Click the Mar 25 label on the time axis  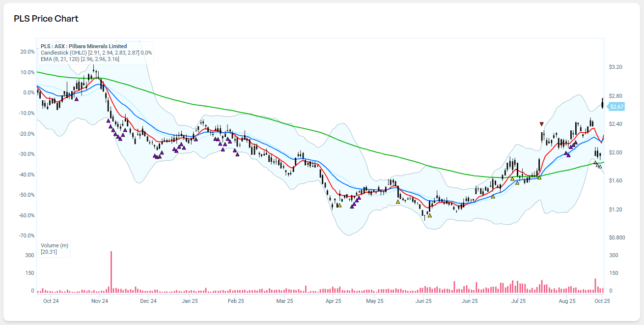click(284, 301)
